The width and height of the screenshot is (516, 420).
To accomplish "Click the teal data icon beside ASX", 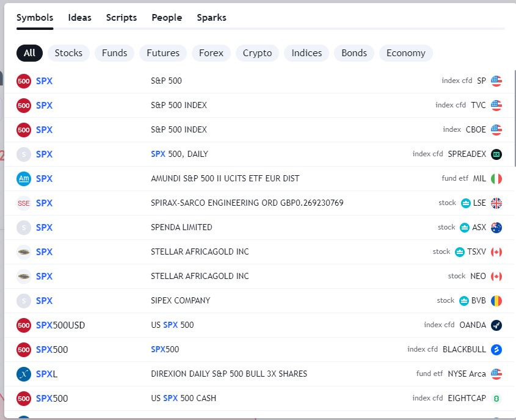I will click(464, 228).
